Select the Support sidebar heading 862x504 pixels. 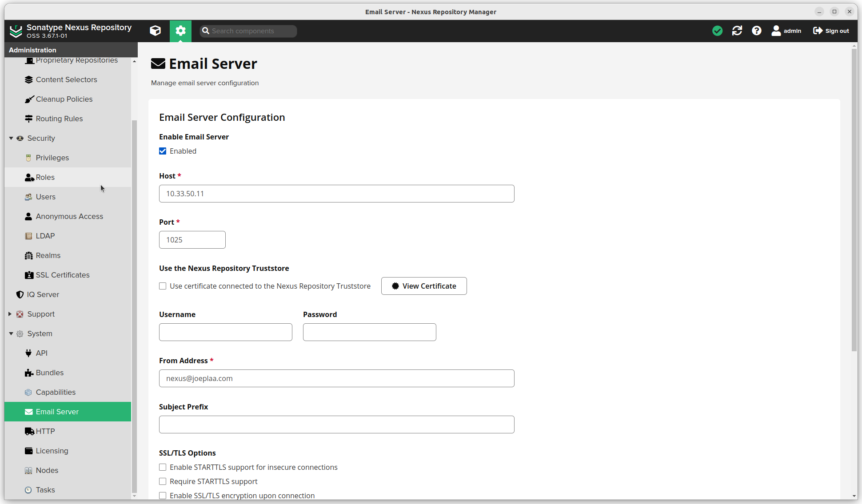[x=41, y=314]
